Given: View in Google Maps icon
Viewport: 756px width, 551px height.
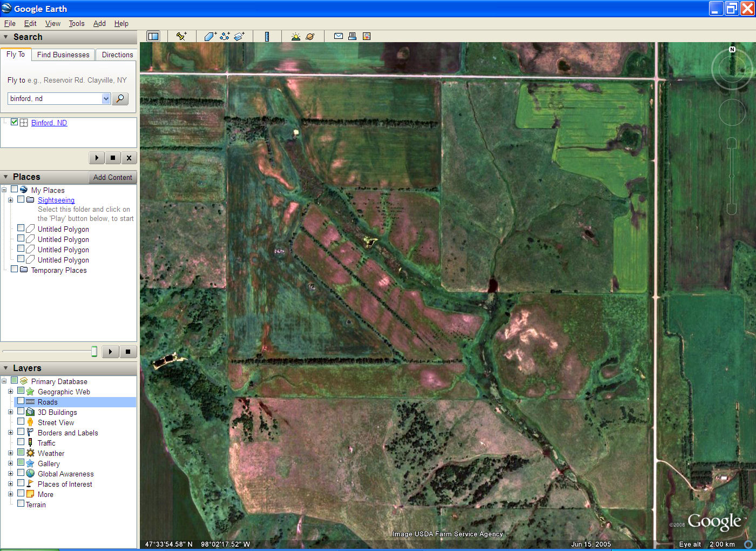Looking at the screenshot, I should (367, 36).
